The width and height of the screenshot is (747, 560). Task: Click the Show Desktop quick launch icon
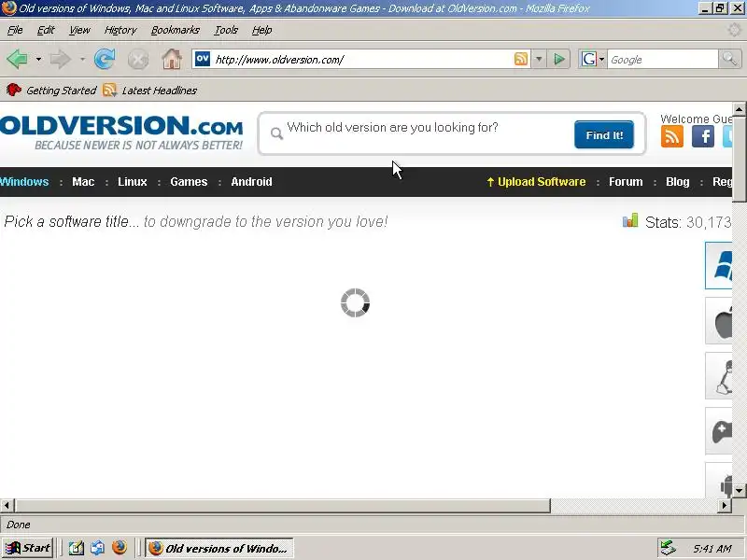tap(76, 548)
